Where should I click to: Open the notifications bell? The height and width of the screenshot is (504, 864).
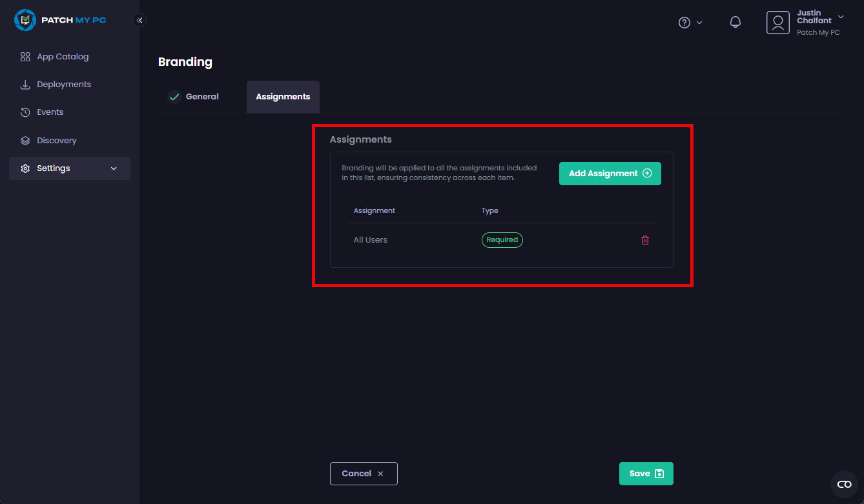[735, 23]
